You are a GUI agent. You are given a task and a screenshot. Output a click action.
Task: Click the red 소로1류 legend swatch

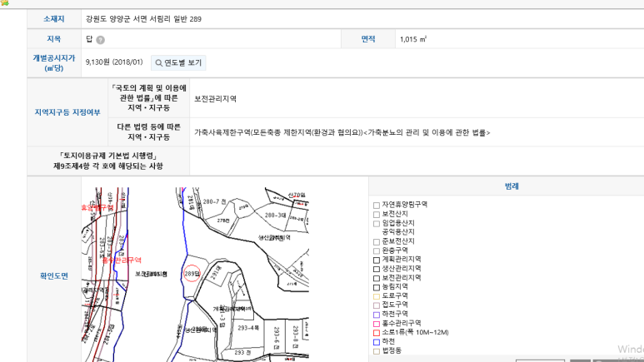(x=377, y=332)
